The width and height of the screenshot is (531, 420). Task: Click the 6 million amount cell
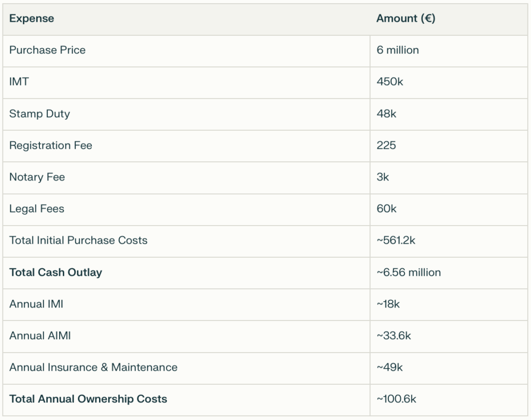[x=397, y=50]
